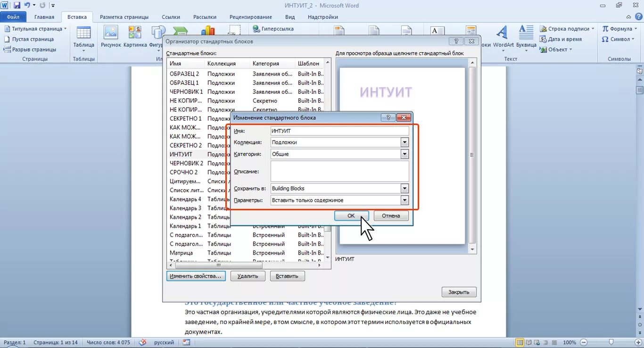
Task: Switch to the Главная tab
Action: tap(44, 17)
